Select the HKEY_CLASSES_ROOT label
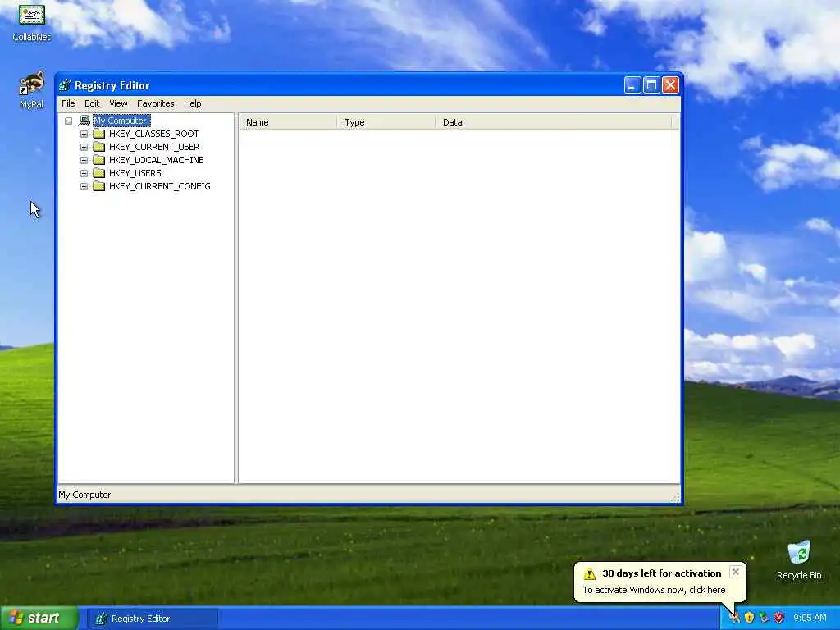This screenshot has width=840, height=630. pyautogui.click(x=153, y=134)
